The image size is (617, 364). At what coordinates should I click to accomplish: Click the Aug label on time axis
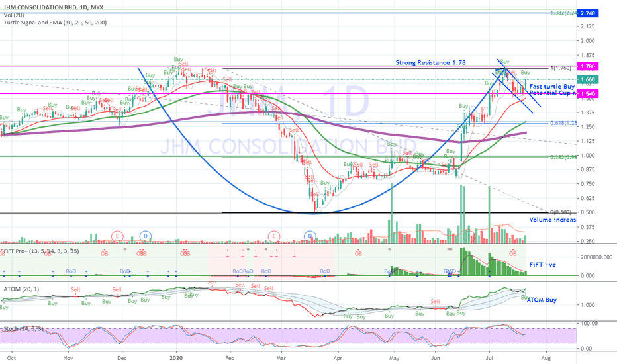546,358
